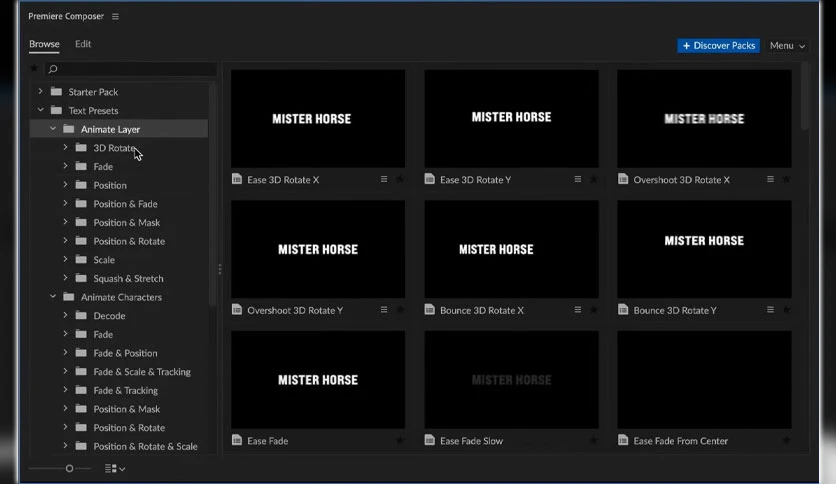Expand the 3D Rotate folder
The image size is (836, 484).
65,147
